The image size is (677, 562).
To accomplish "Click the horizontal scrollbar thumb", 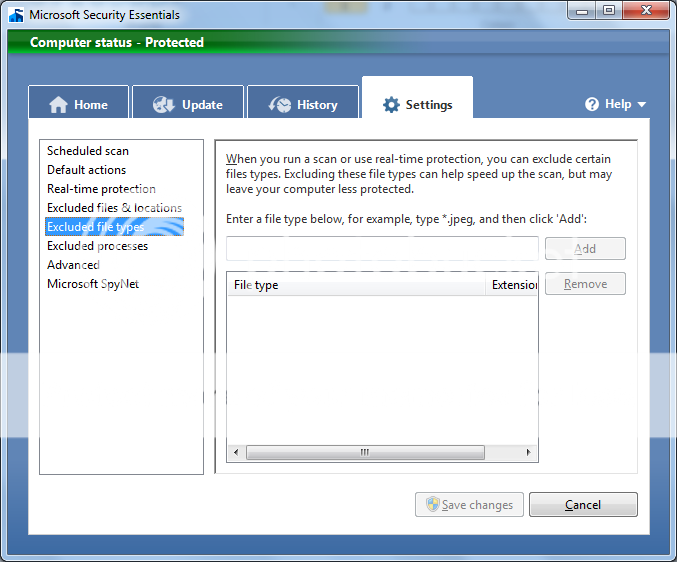I will point(365,452).
